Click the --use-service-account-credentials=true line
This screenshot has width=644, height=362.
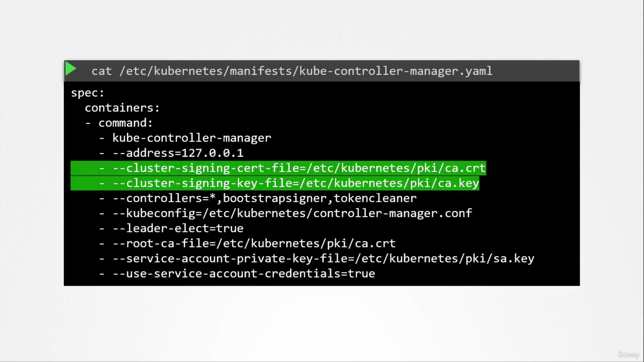coord(237,274)
